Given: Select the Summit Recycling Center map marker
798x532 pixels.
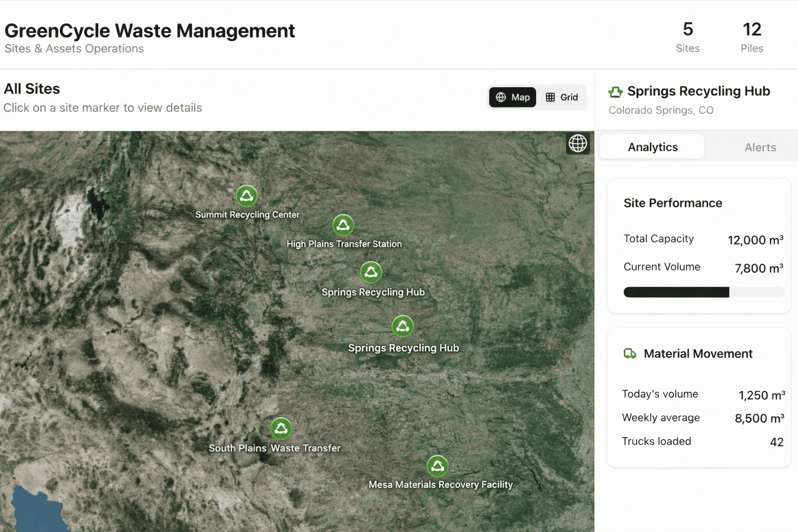Looking at the screenshot, I should pos(247,196).
